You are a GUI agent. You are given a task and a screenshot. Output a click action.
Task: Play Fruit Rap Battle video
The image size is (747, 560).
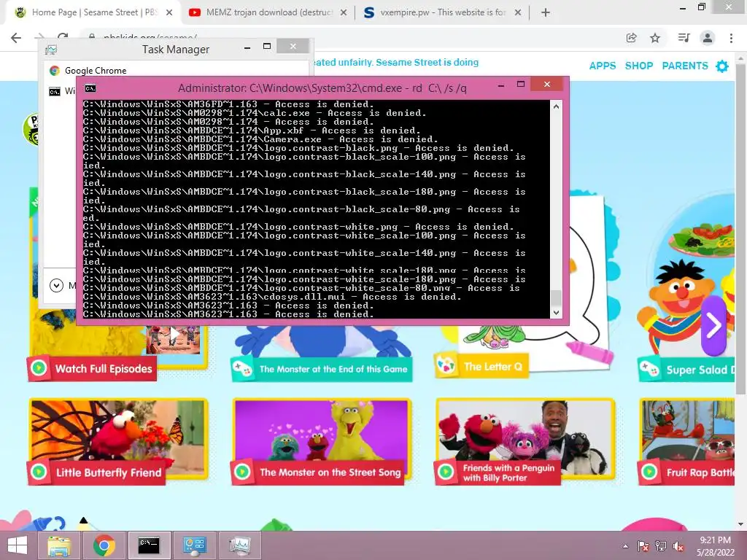[x=687, y=440]
